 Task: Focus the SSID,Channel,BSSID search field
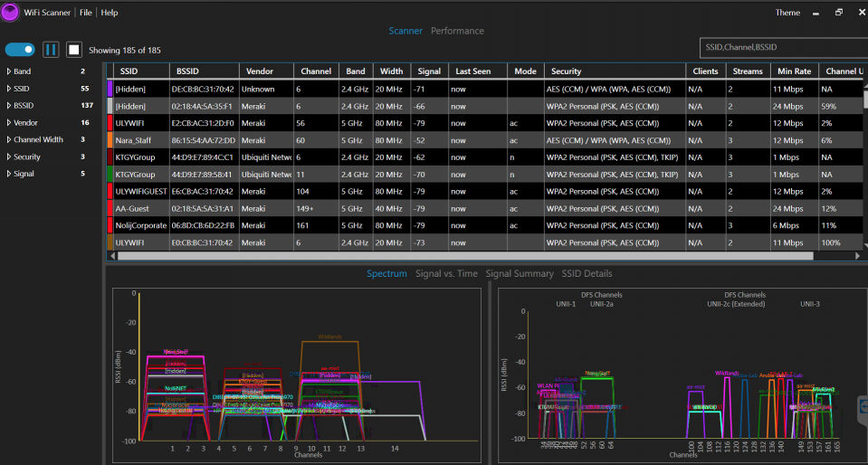783,47
